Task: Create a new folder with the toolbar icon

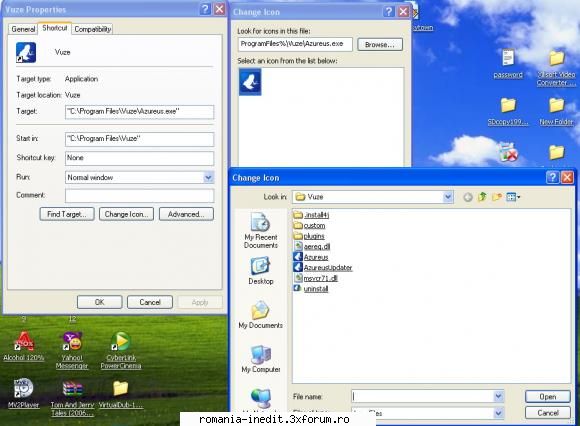Action: (497, 197)
